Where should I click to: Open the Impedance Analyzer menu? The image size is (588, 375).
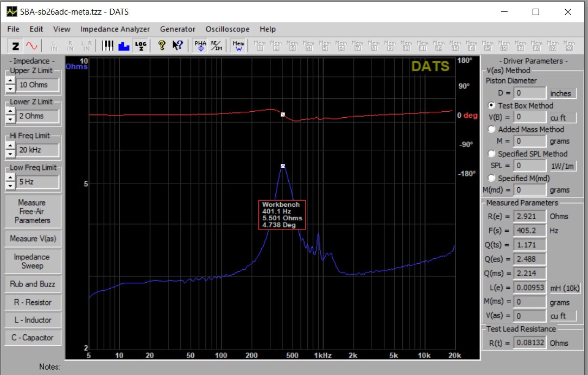[115, 29]
